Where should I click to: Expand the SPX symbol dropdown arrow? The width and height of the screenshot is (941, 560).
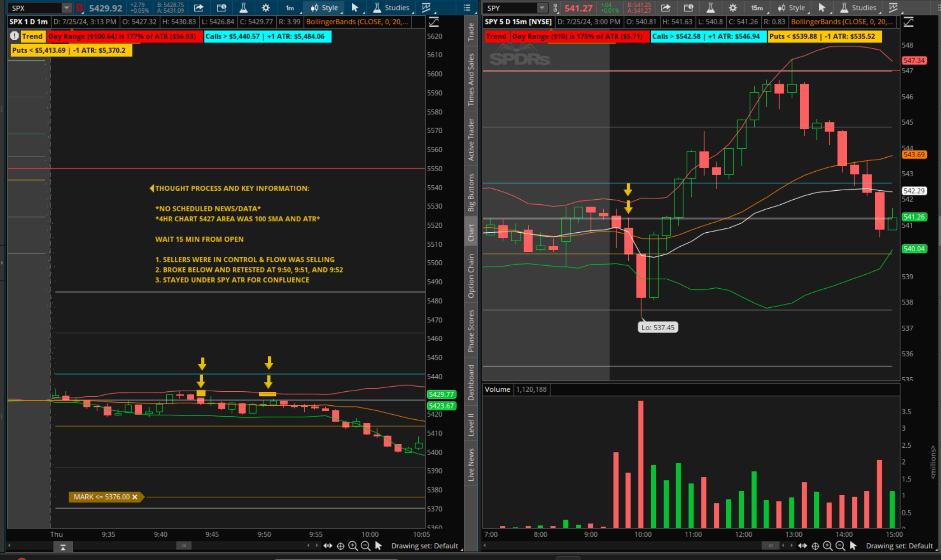[x=67, y=8]
